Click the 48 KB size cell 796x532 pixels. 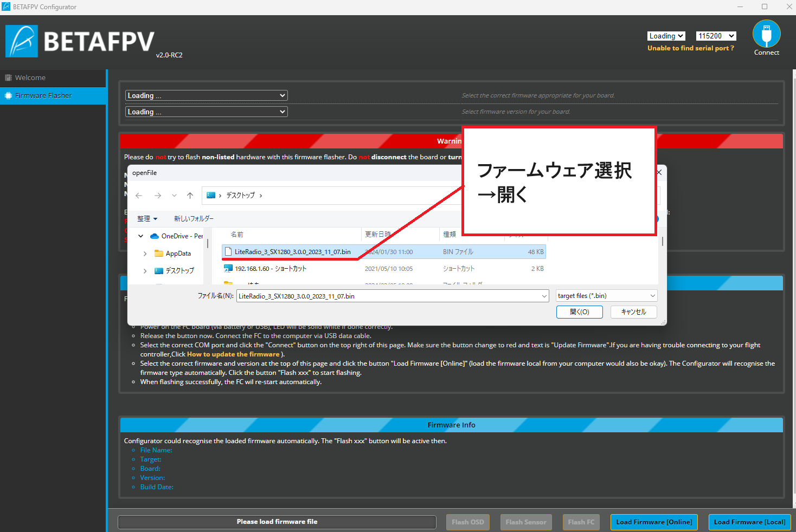click(x=535, y=252)
